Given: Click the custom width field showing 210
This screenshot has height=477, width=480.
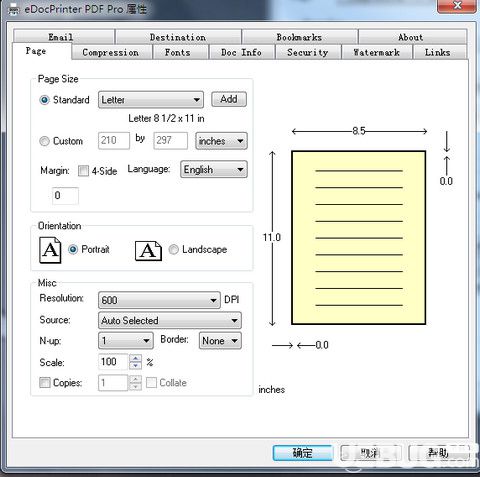Looking at the screenshot, I should (114, 141).
